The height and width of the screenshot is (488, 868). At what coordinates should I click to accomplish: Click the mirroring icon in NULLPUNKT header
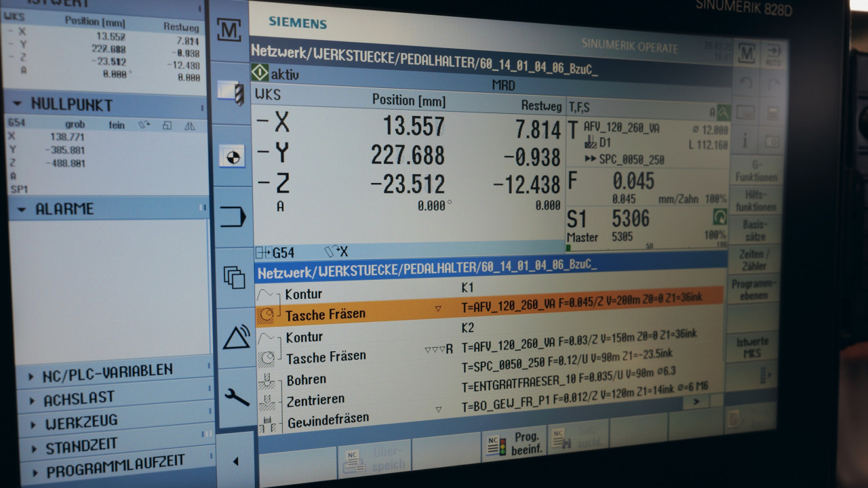[190, 126]
